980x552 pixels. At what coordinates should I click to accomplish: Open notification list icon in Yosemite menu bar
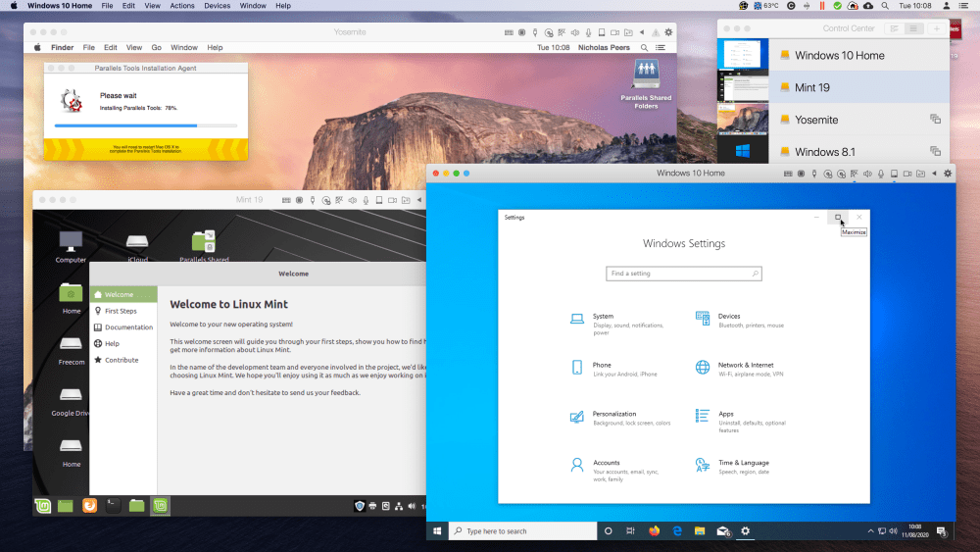click(660, 47)
